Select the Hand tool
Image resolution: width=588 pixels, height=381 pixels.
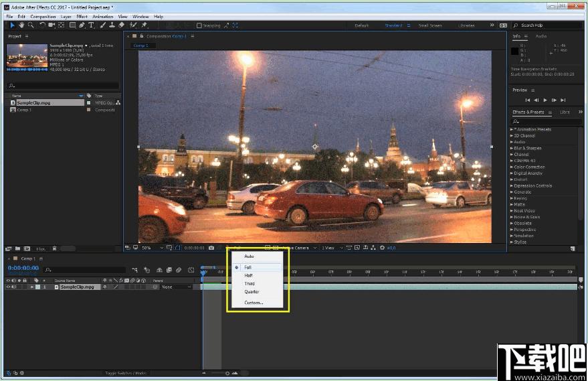[22, 25]
